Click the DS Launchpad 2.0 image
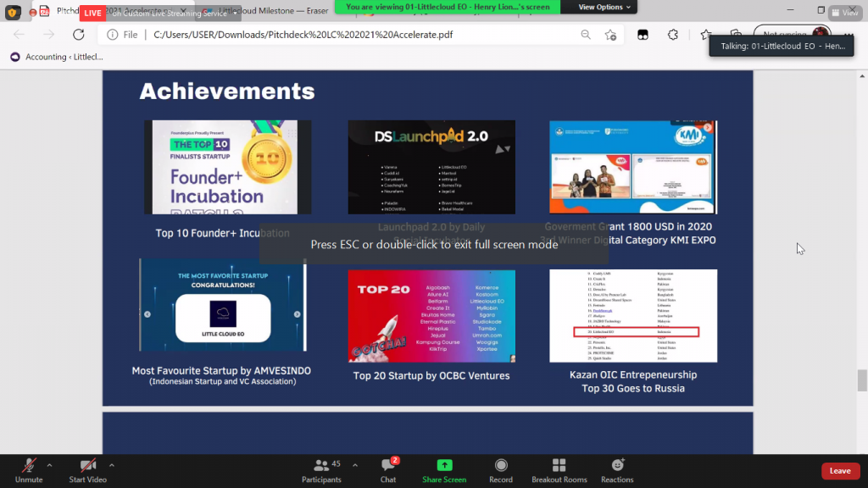Viewport: 868px width, 488px height. (x=431, y=167)
